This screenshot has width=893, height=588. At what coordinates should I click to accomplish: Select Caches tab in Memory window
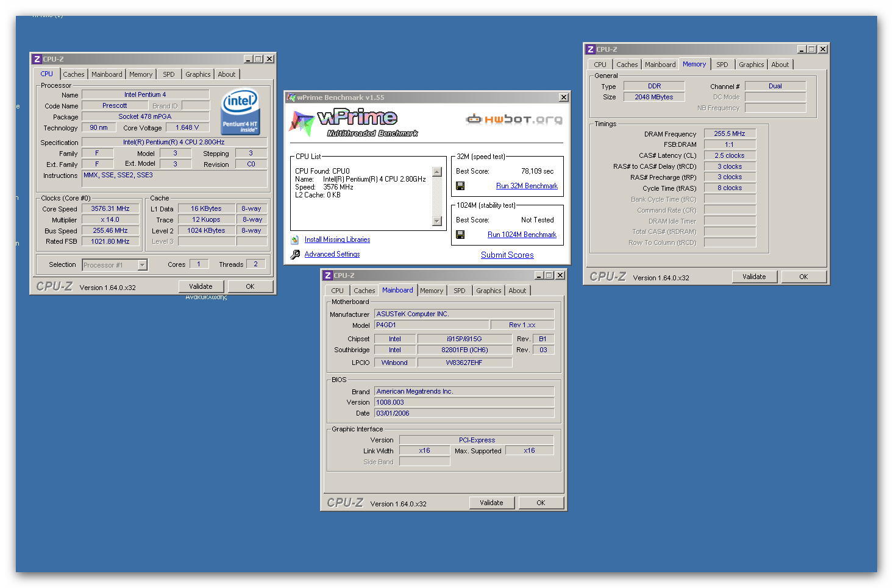(627, 65)
